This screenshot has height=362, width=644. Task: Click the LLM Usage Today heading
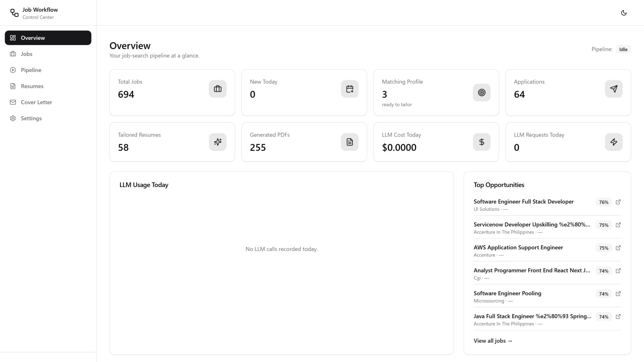[x=144, y=185]
